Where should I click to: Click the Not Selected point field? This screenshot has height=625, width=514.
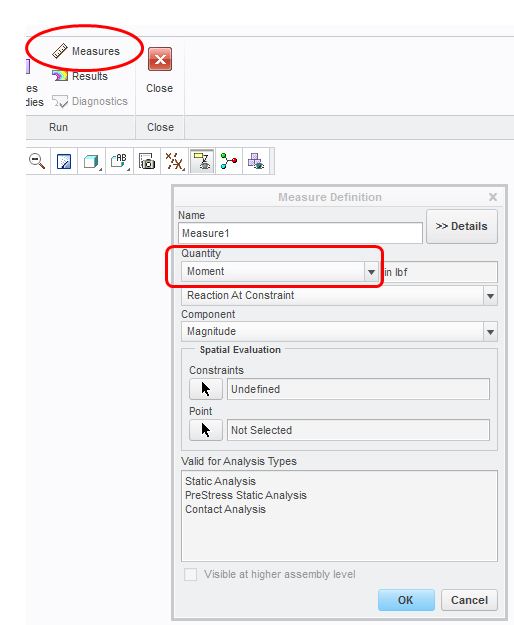click(x=358, y=430)
